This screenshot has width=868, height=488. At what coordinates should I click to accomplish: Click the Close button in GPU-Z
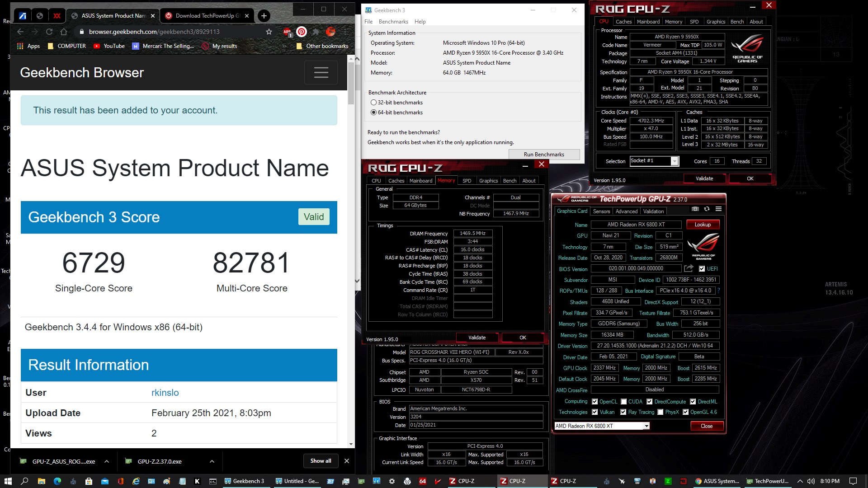tap(707, 426)
